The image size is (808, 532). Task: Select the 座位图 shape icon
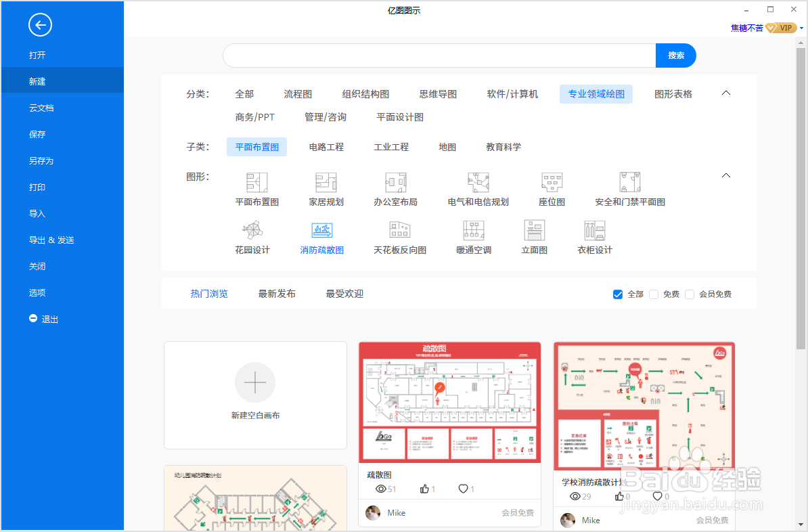coord(552,183)
